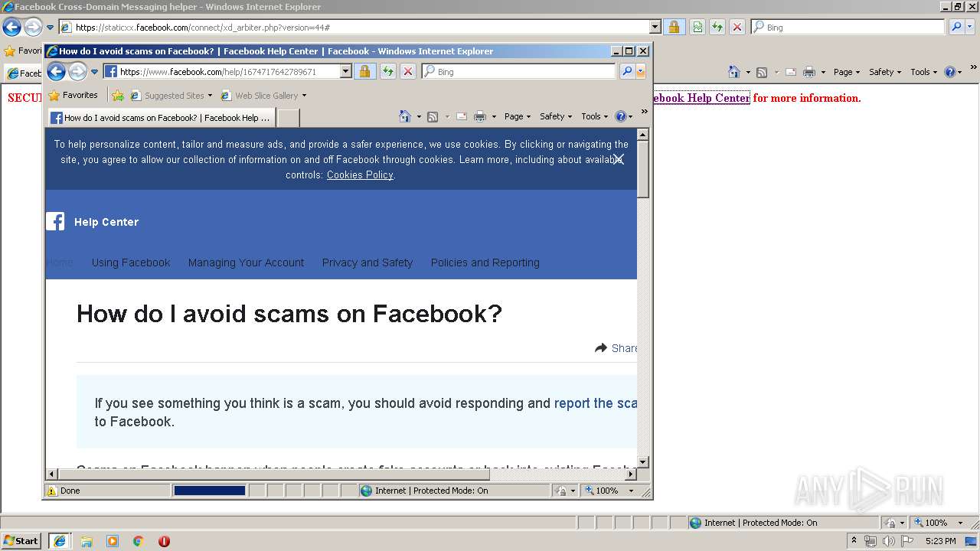
Task: Open front window zoom level dropdown arrow
Action: [x=632, y=491]
